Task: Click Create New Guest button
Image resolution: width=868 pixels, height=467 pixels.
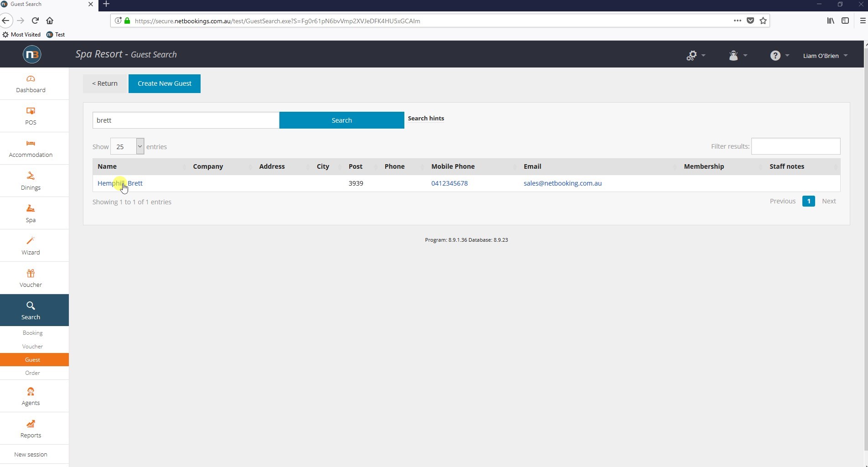Action: pos(165,83)
